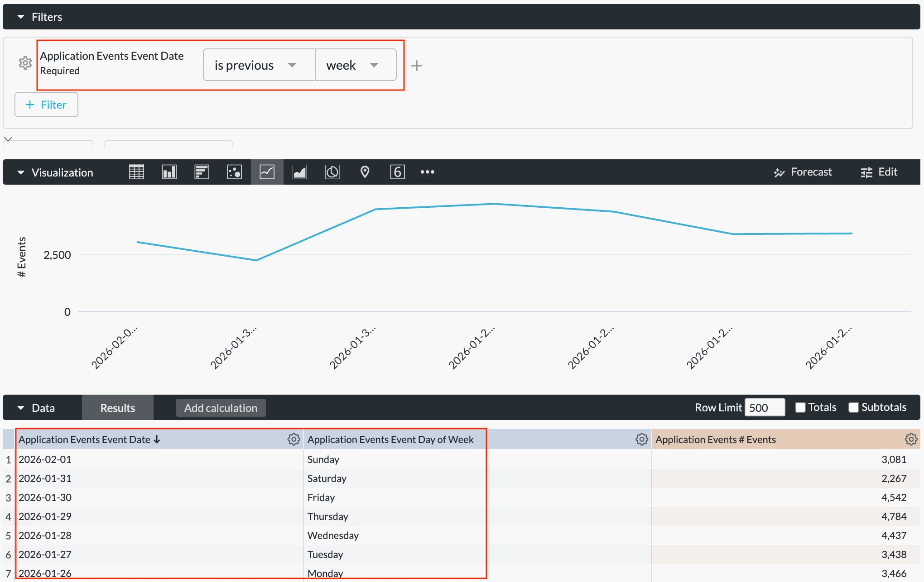924x582 pixels.
Task: Switch to the Results tab
Action: pos(117,408)
